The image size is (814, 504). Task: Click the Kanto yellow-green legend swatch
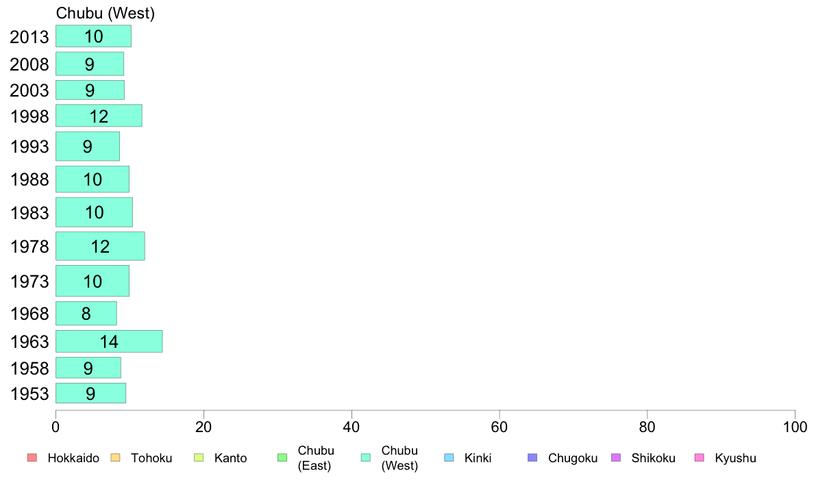tap(199, 458)
